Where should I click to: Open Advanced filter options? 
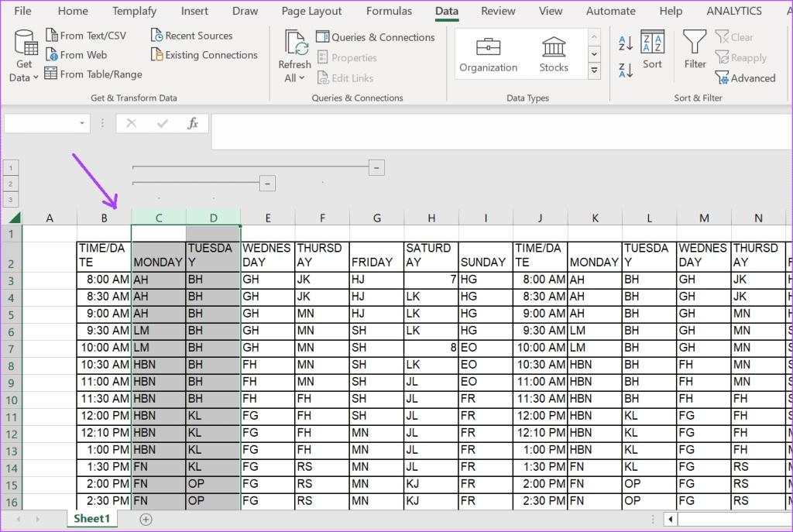745,78
